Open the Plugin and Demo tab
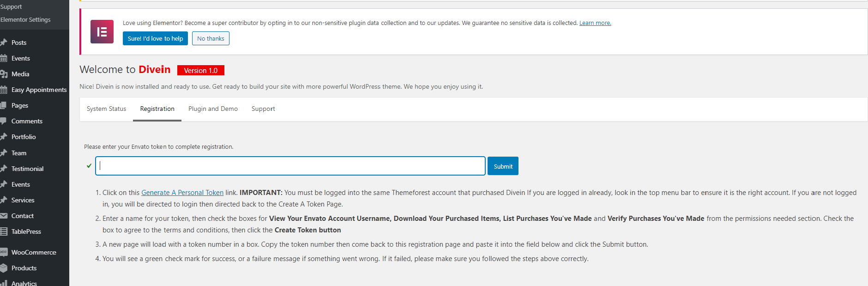This screenshot has width=868, height=286. coord(213,109)
